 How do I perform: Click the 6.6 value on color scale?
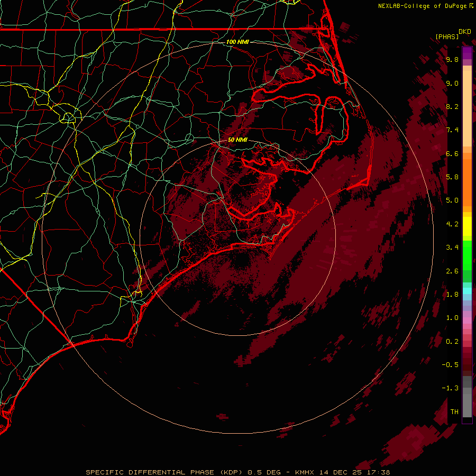[452, 153]
